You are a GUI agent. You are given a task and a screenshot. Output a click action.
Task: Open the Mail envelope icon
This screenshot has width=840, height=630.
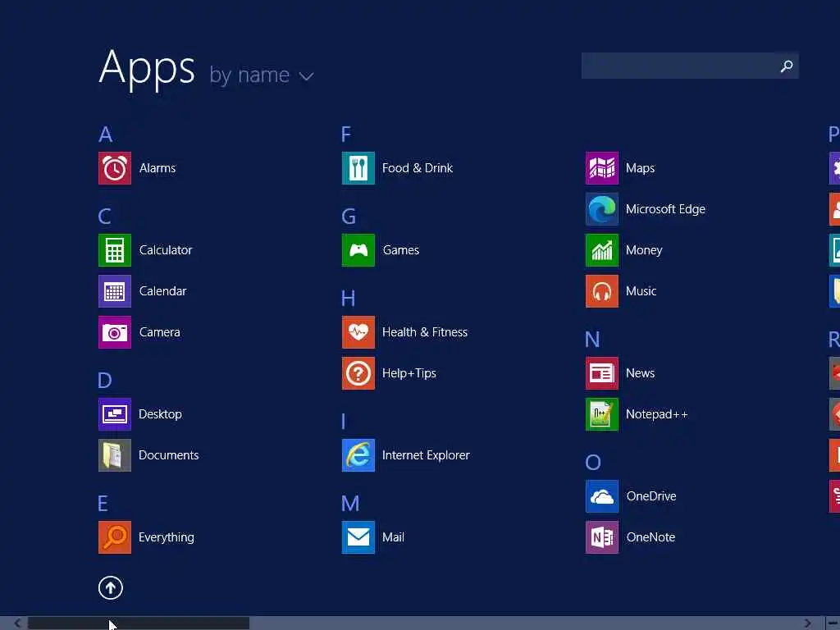pyautogui.click(x=358, y=537)
